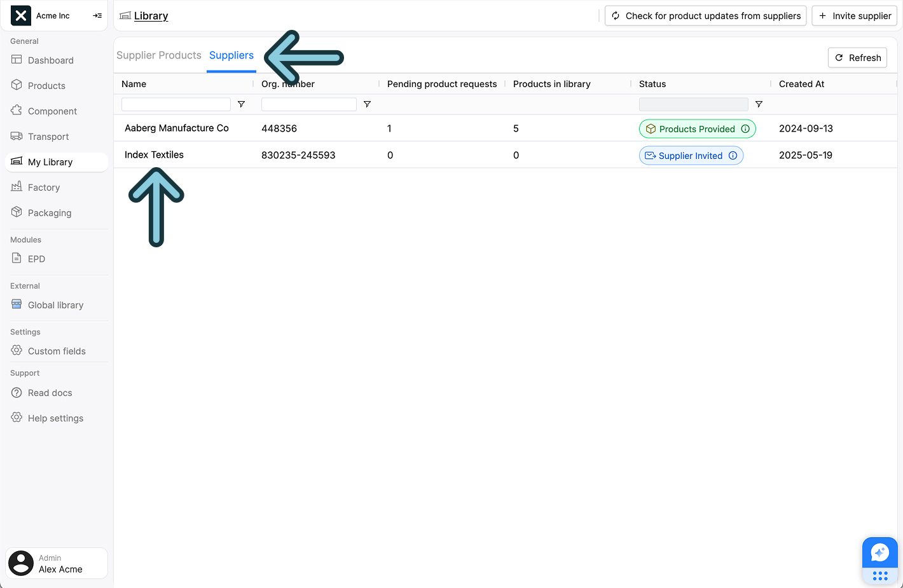Screen dimensions: 903x588
Task: Collapse the sidebar using the collapse icon
Action: 97,16
